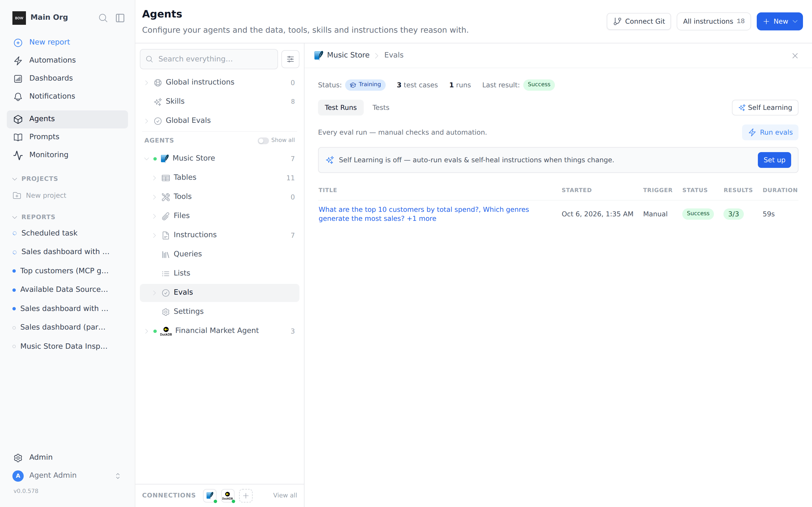Open the filter options icon next to search
812x507 pixels.
pyautogui.click(x=290, y=59)
